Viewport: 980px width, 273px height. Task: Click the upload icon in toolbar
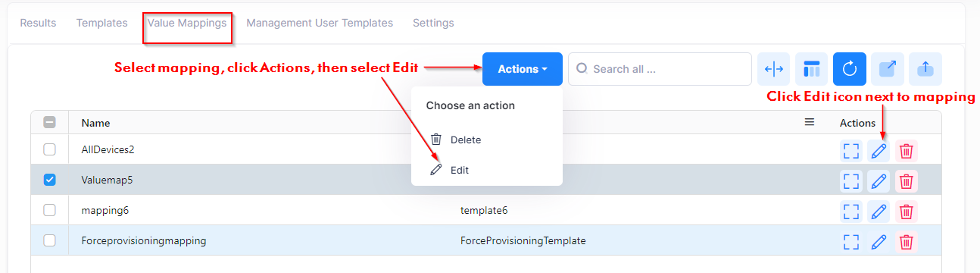pos(925,69)
